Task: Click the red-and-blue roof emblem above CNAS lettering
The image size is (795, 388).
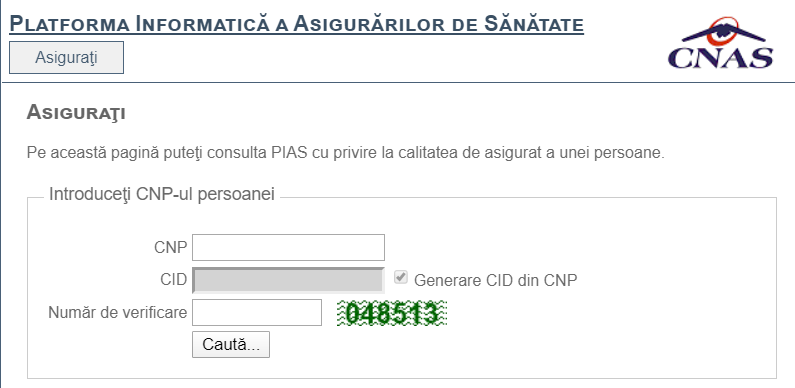Action: pos(724,31)
